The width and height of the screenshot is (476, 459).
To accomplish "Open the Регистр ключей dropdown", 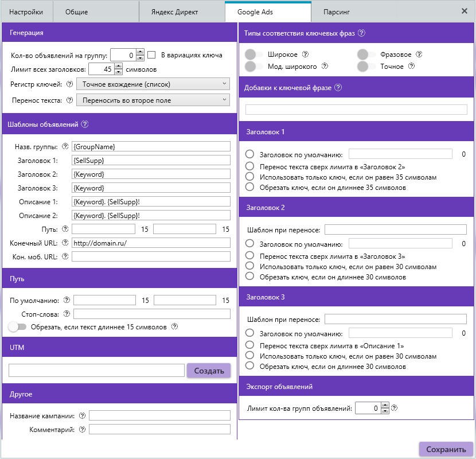I will click(153, 84).
